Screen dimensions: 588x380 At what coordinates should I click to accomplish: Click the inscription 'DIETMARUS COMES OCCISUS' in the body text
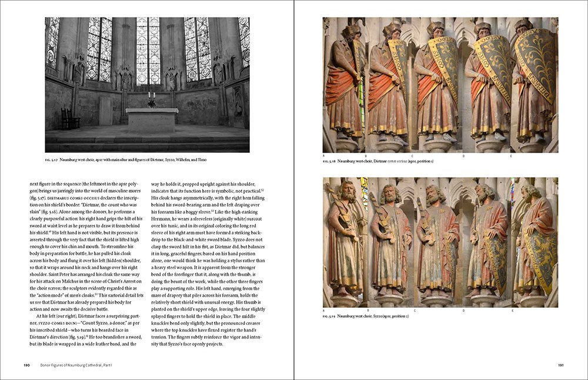[x=73, y=198]
